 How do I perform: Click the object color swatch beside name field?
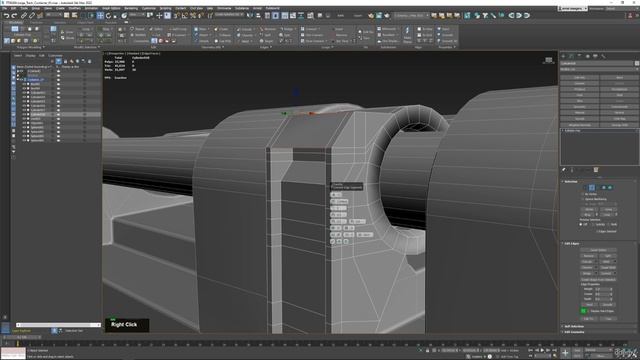[637, 63]
